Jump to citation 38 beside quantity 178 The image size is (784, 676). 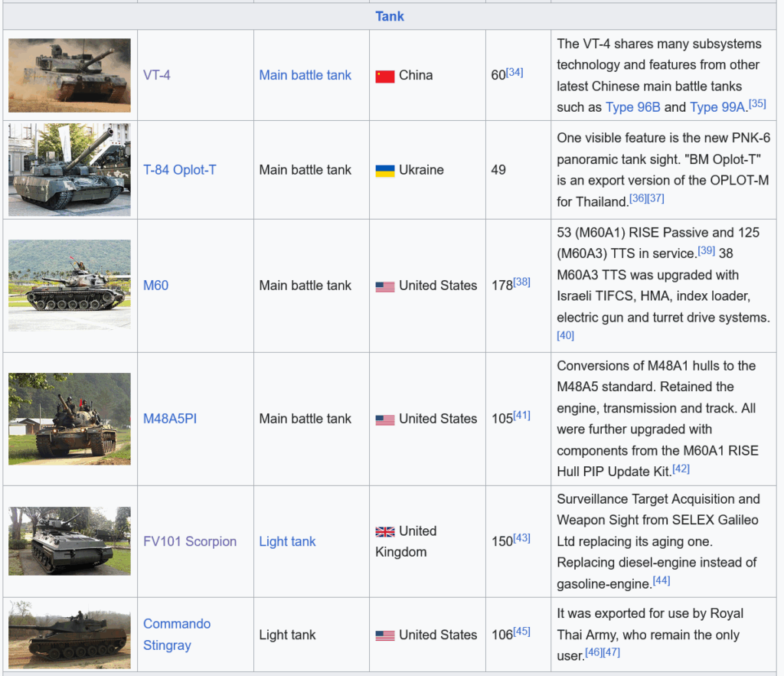pos(521,282)
